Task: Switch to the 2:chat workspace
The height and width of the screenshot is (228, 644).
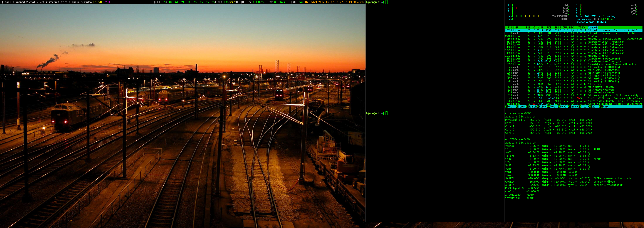Action: [x=31, y=2]
